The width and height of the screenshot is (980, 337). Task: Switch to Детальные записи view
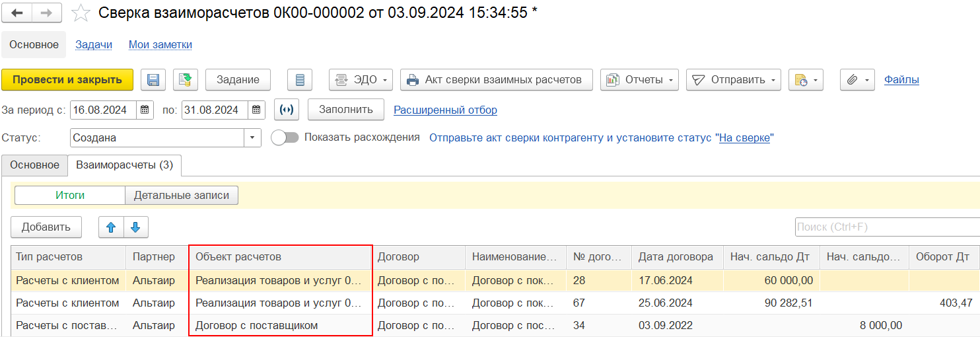coord(182,196)
